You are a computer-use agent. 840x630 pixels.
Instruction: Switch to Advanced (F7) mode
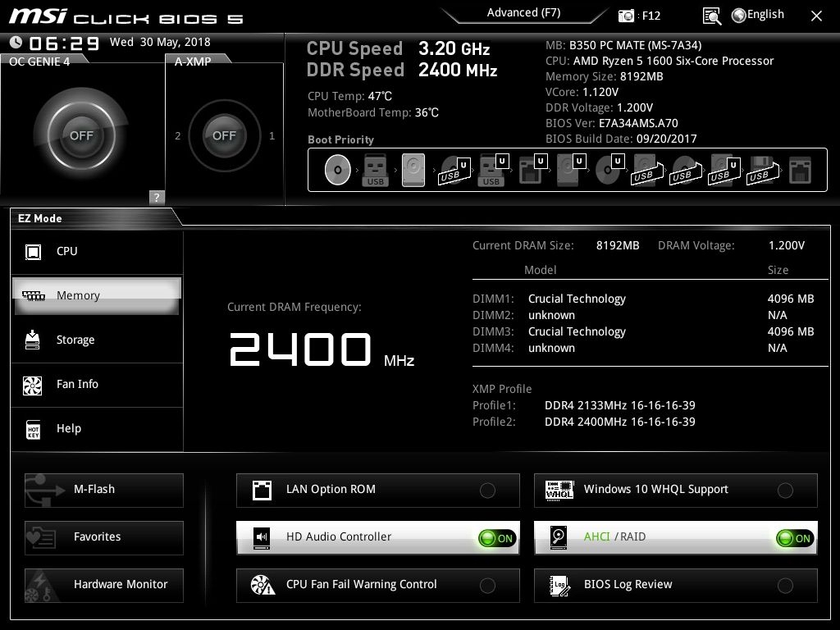pos(523,13)
